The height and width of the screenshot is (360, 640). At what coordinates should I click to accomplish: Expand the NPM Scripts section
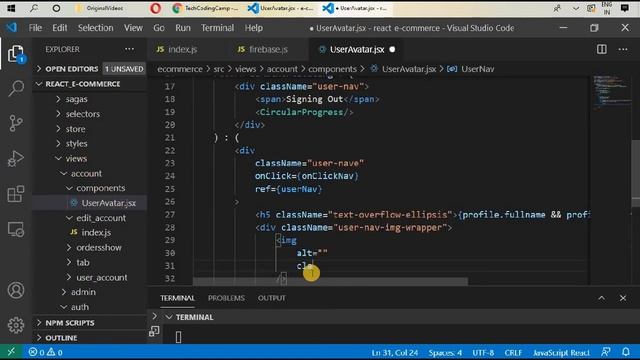click(70, 322)
